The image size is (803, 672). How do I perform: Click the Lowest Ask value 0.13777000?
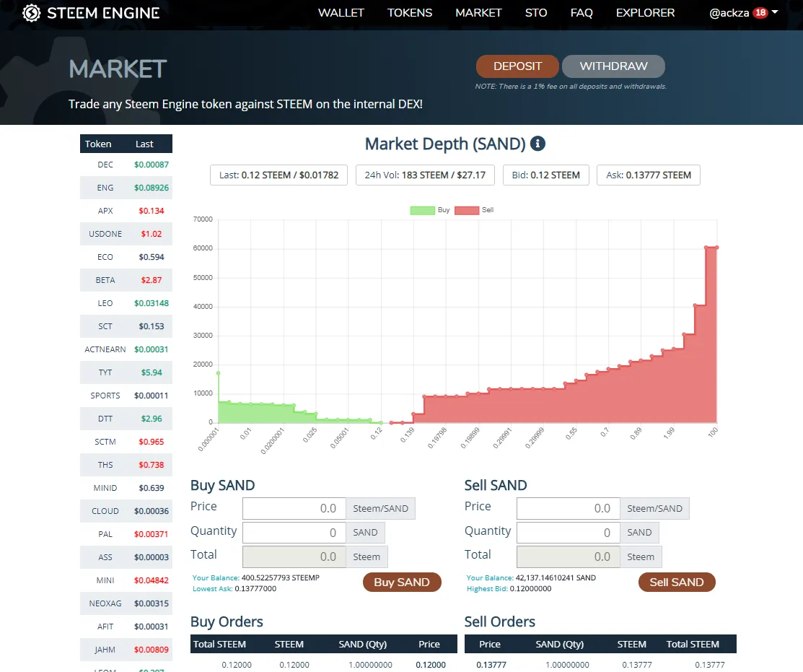coord(255,588)
